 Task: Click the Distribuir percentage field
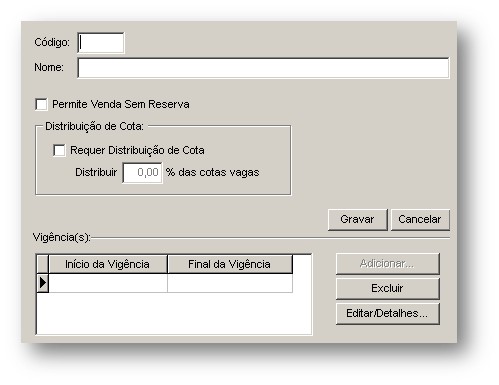pos(142,173)
